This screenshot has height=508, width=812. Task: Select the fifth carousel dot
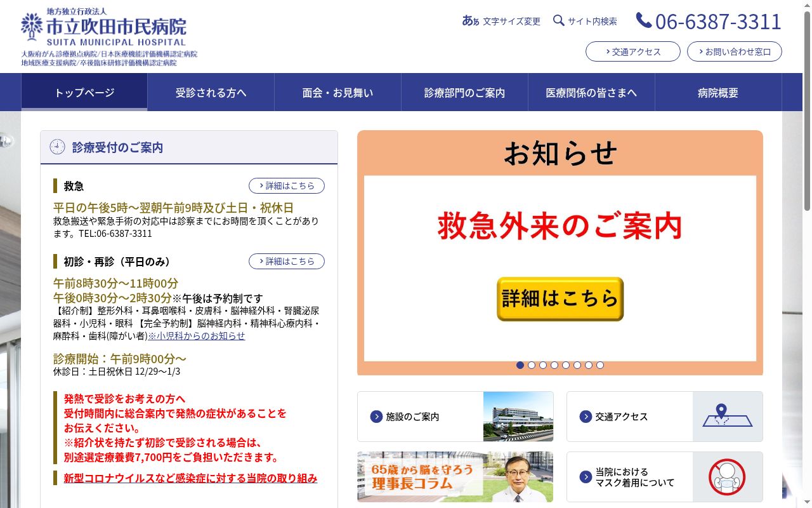pyautogui.click(x=566, y=365)
